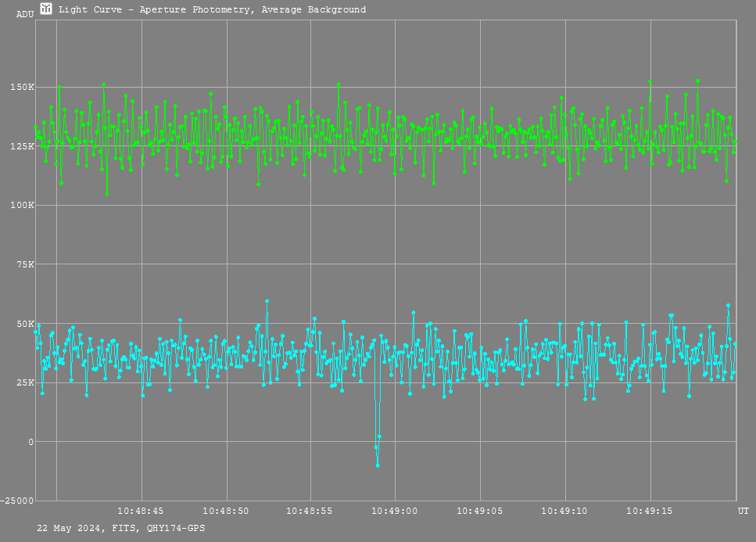Click the 10:48:55 time label

(x=310, y=511)
